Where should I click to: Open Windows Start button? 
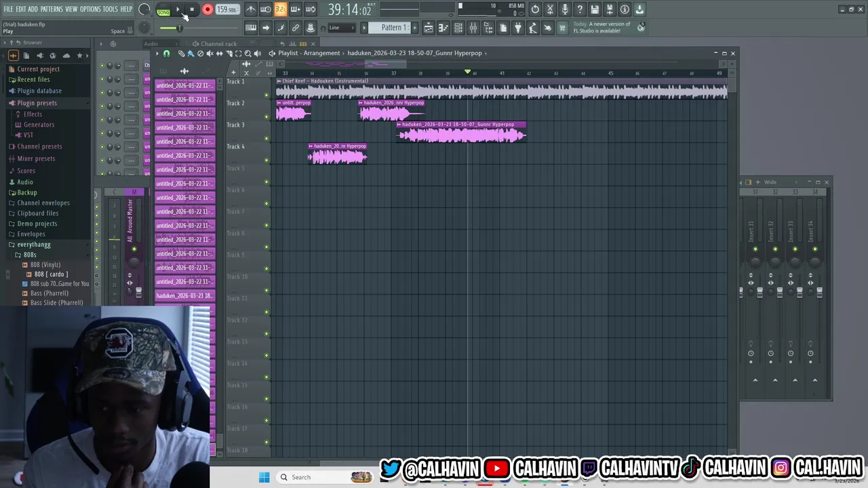coord(264,477)
